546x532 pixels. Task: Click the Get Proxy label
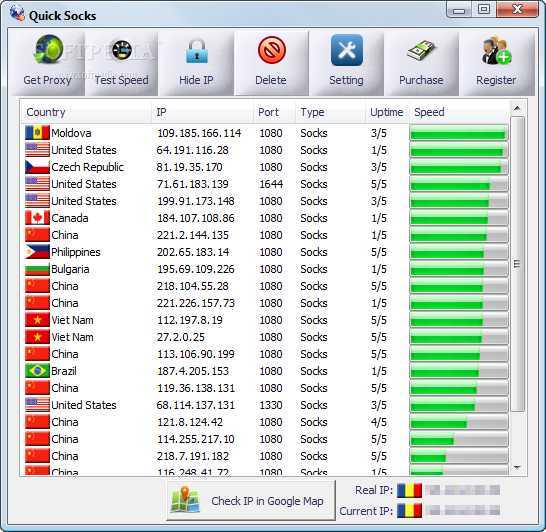click(x=47, y=80)
